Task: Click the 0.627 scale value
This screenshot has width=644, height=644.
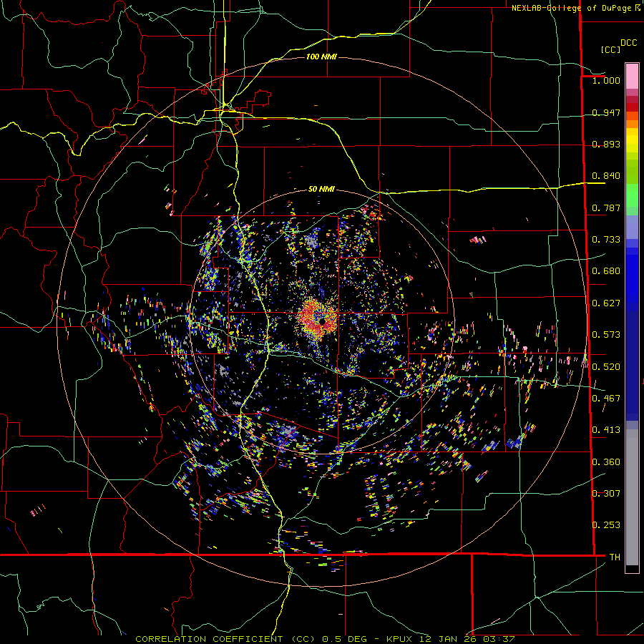Action: (606, 303)
